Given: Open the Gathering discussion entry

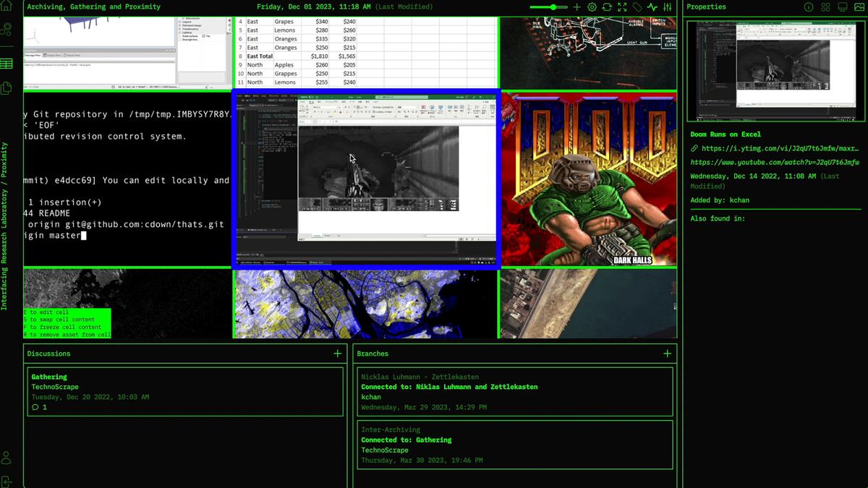Looking at the screenshot, I should pyautogui.click(x=184, y=392).
